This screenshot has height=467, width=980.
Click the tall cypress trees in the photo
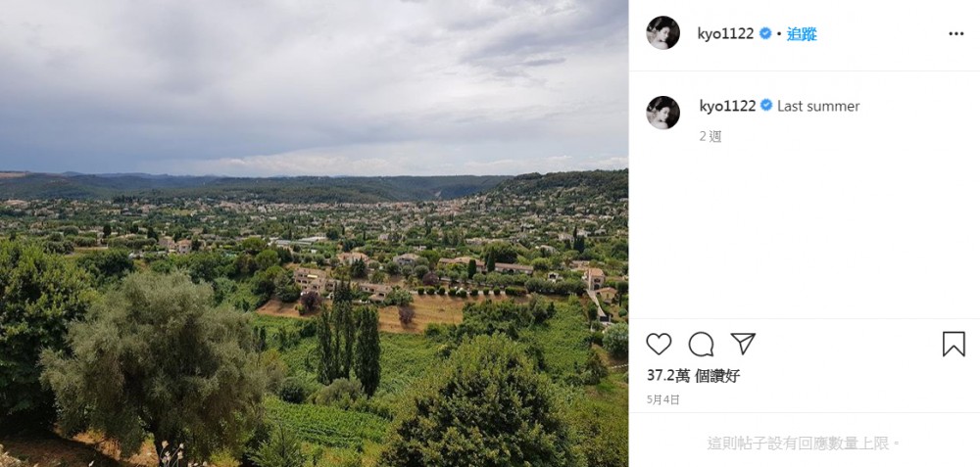pyautogui.click(x=350, y=343)
